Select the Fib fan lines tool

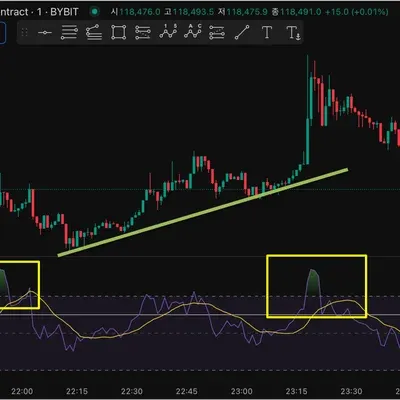tap(94, 32)
